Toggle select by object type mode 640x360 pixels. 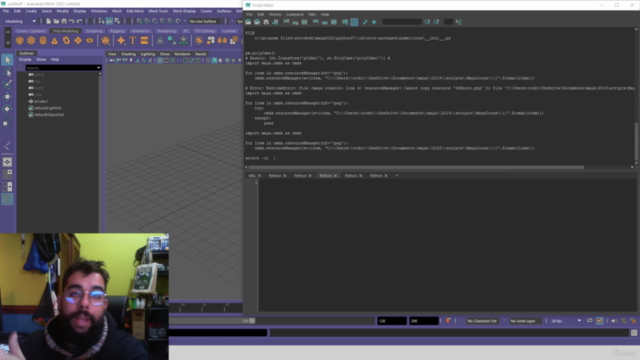coord(109,21)
